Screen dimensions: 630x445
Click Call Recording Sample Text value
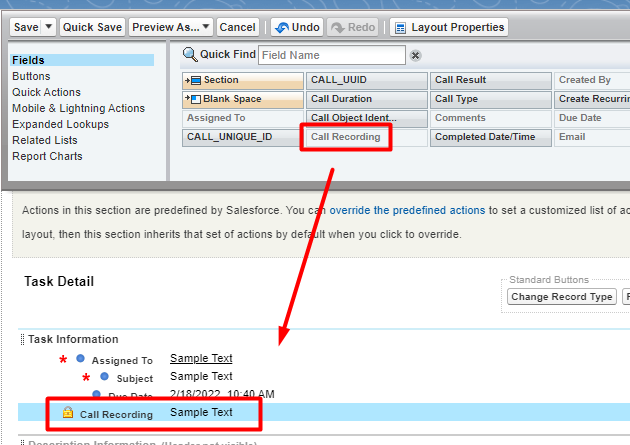tap(201, 412)
